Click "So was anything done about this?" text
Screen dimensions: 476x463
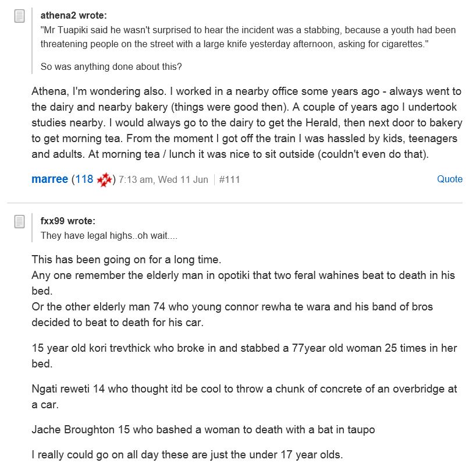pyautogui.click(x=111, y=67)
